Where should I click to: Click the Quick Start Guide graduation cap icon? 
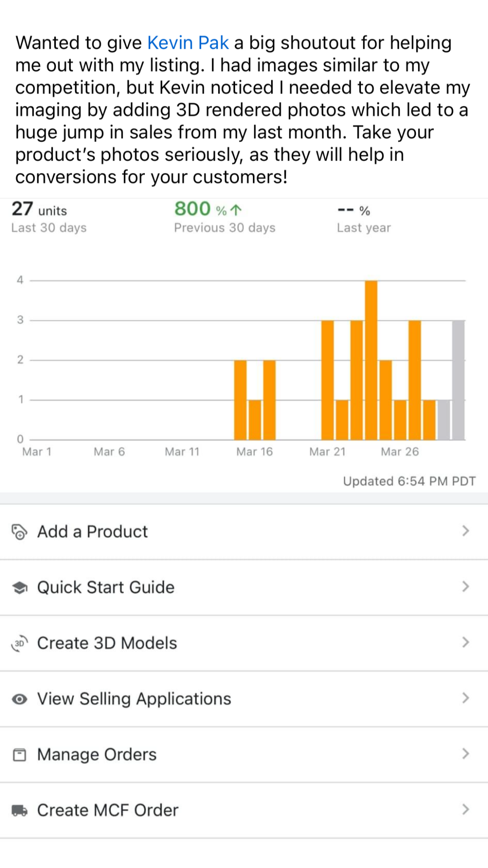tap(19, 588)
